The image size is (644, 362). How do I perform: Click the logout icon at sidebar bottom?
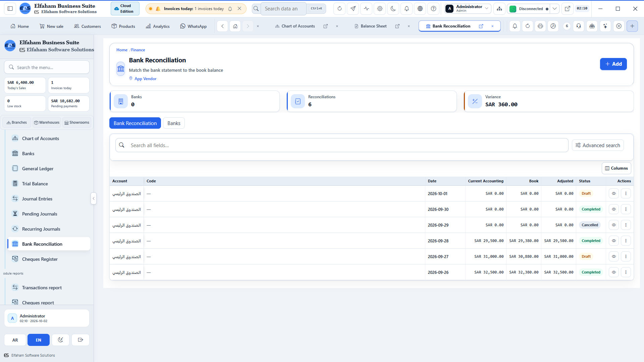click(x=80, y=340)
